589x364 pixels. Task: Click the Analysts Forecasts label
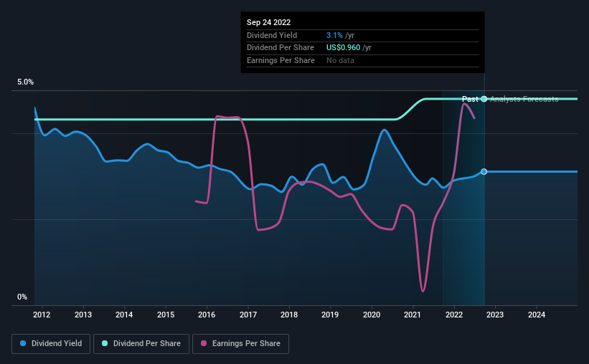[x=524, y=99]
